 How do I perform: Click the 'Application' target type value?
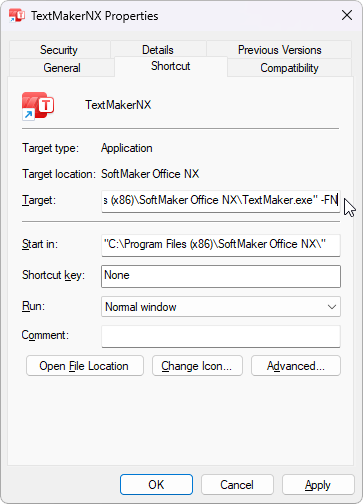pyautogui.click(x=127, y=148)
